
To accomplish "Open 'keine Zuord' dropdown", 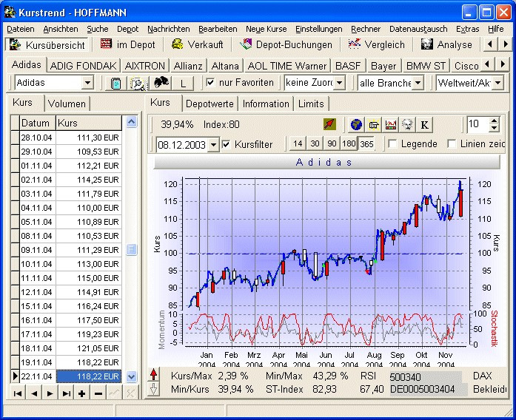I will 340,83.
